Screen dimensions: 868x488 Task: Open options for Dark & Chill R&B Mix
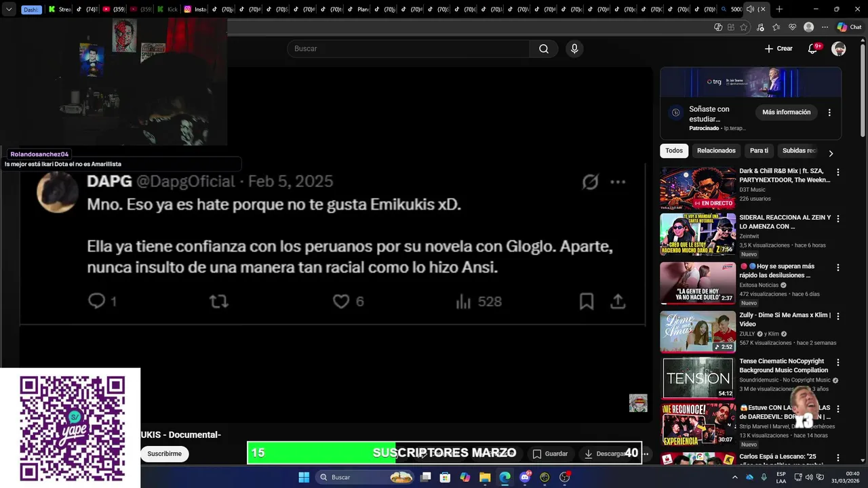point(837,172)
